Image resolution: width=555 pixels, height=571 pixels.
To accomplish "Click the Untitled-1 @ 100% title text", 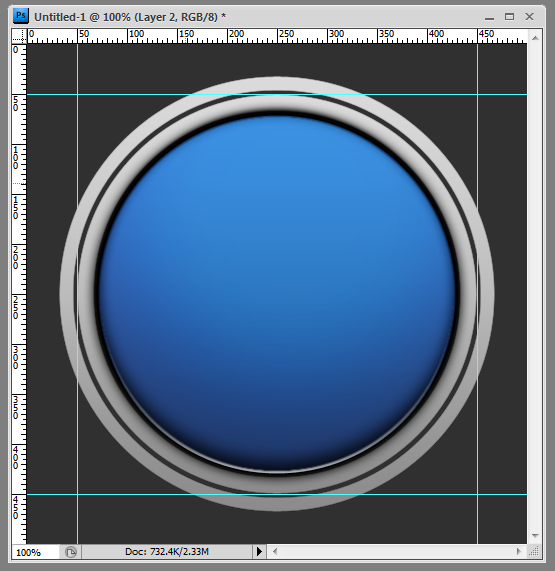I will click(x=130, y=17).
